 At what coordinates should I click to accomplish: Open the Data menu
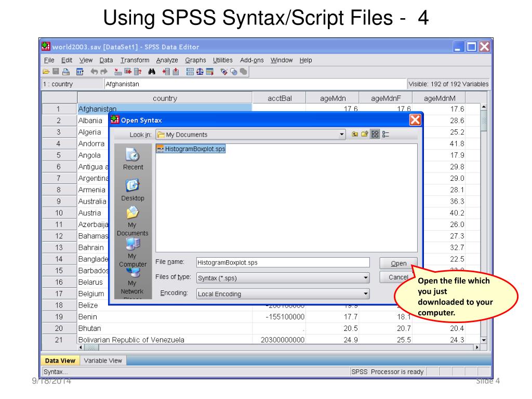point(106,60)
